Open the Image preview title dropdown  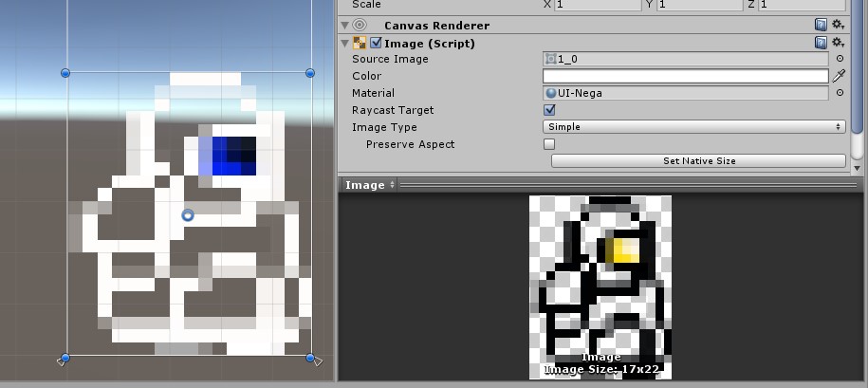click(x=369, y=185)
